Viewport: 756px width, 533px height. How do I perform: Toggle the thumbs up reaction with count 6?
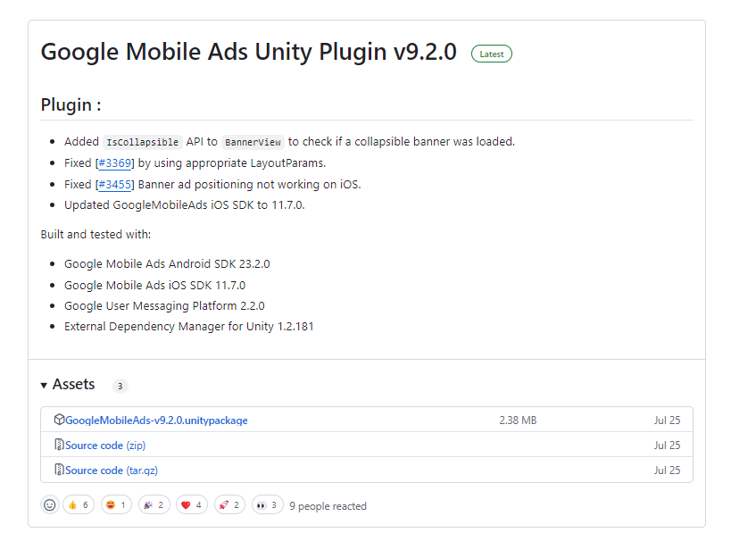click(79, 505)
